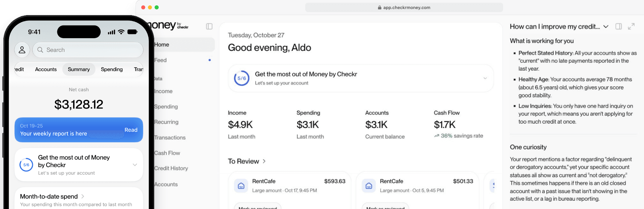This screenshot has height=209, width=644.
Task: Click the 36% savings rate trend icon
Action: coord(436,136)
